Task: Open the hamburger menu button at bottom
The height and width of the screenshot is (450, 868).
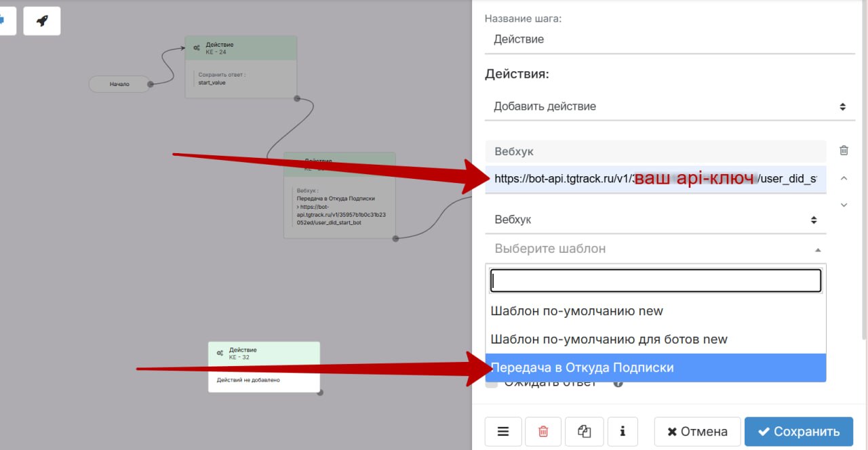Action: coord(503,431)
